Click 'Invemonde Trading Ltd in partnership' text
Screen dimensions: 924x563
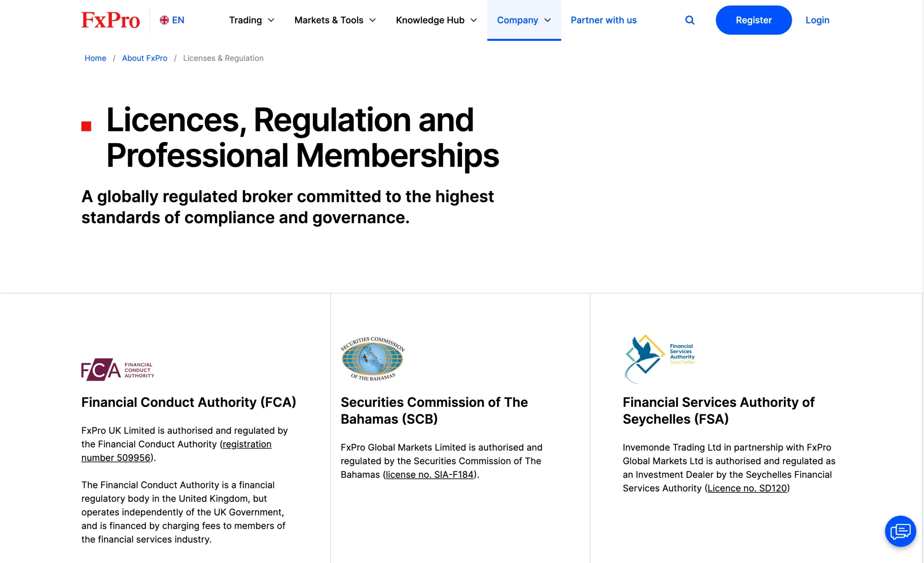[x=729, y=467]
